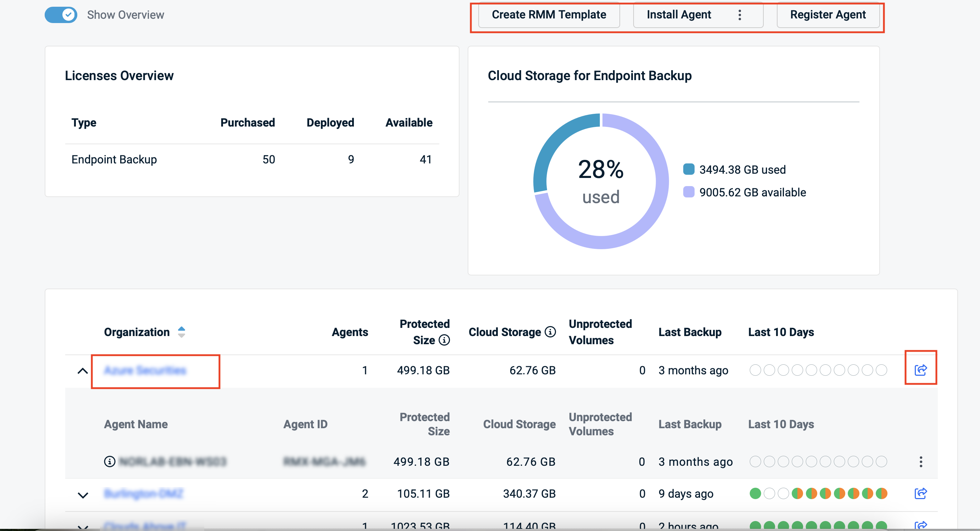Expand the organization with 2 agents
980x531 pixels.
coord(83,494)
